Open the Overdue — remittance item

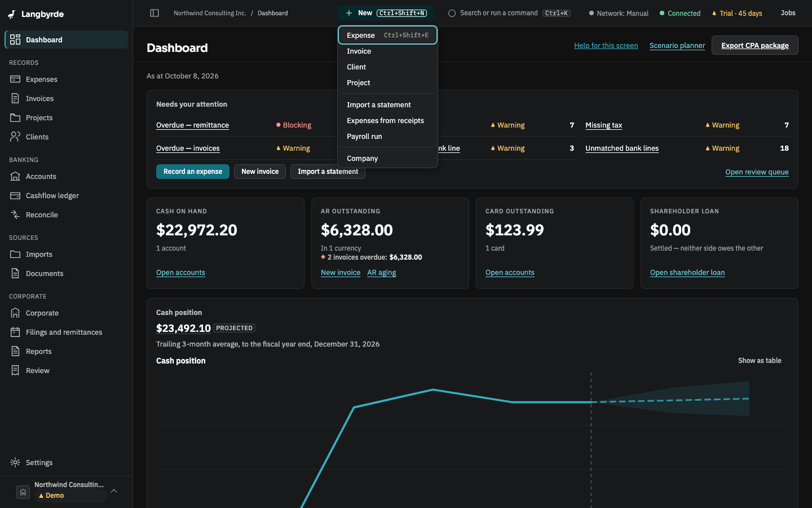192,125
